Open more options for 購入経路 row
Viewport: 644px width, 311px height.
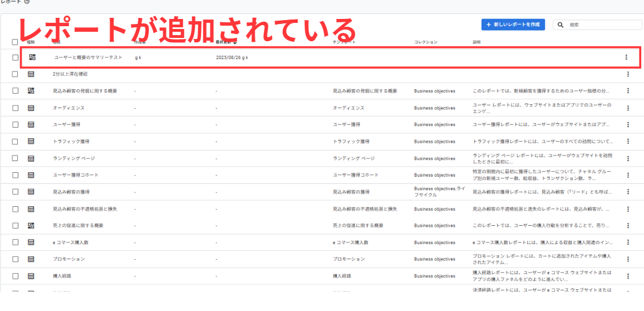point(628,276)
